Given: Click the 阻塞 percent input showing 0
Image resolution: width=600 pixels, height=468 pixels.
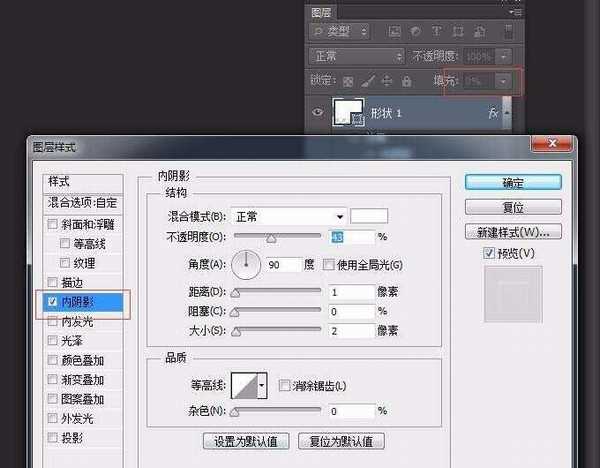Looking at the screenshot, I should [x=352, y=311].
